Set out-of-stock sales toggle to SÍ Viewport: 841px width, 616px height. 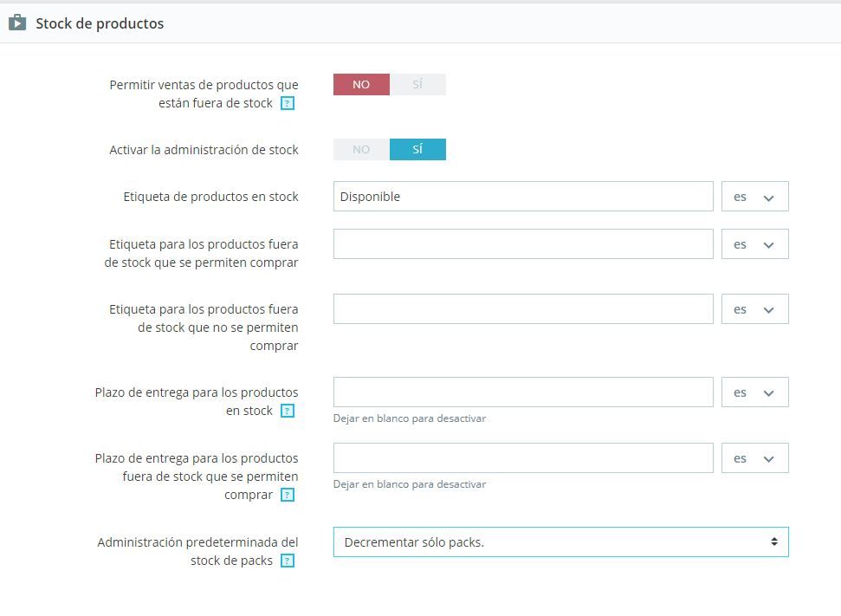pos(417,84)
